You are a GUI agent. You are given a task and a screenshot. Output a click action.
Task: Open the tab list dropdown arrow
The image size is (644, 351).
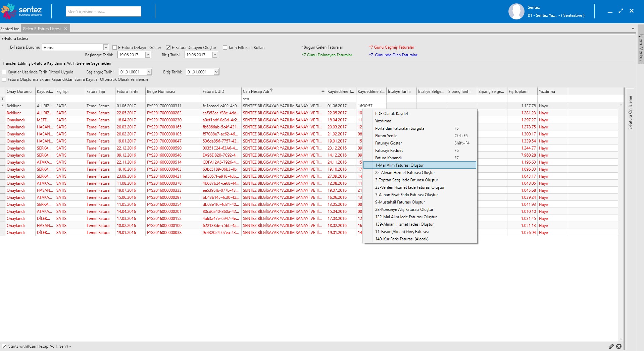coord(633,29)
